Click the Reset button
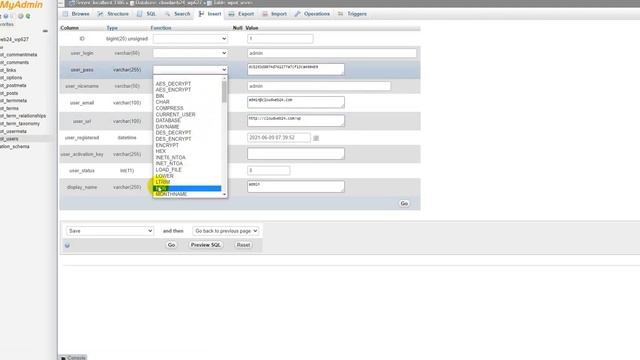Viewport: 640px width, 360px height. click(243, 245)
